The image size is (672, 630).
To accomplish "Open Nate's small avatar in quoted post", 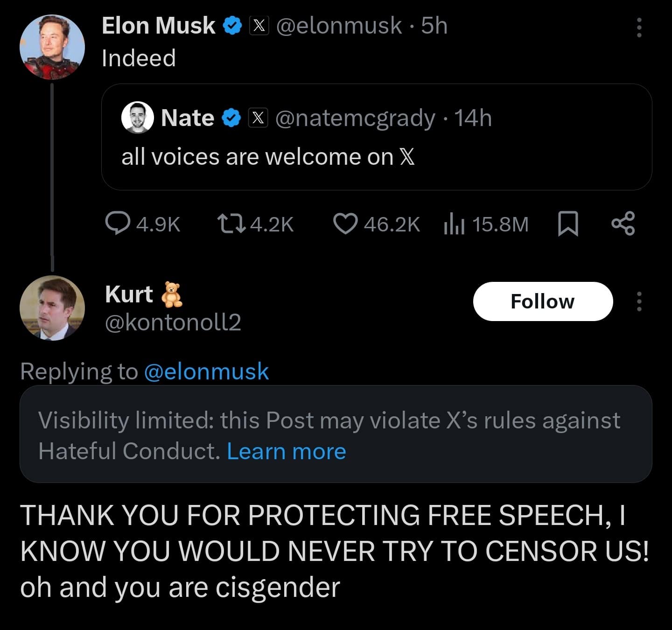I will click(x=138, y=118).
